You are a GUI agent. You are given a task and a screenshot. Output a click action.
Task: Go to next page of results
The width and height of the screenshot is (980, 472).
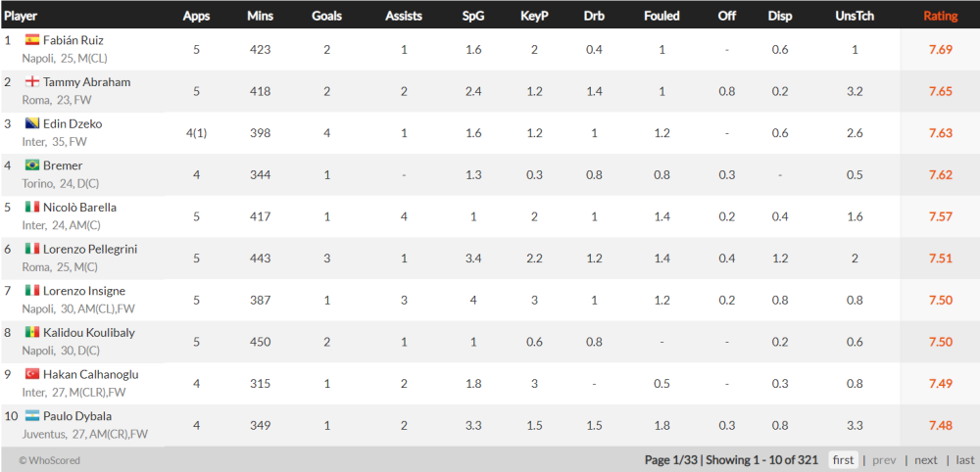[926, 460]
